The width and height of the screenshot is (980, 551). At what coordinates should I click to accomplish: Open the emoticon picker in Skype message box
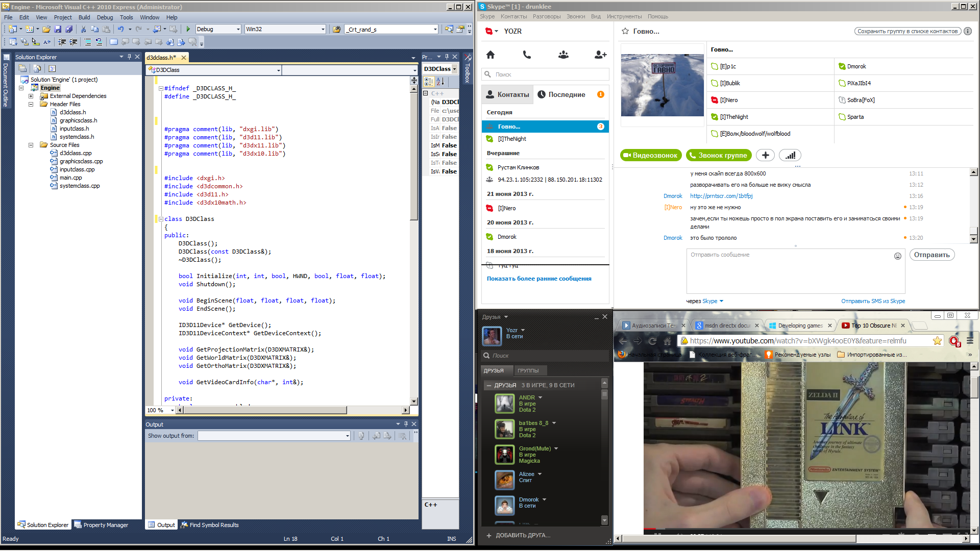(898, 256)
